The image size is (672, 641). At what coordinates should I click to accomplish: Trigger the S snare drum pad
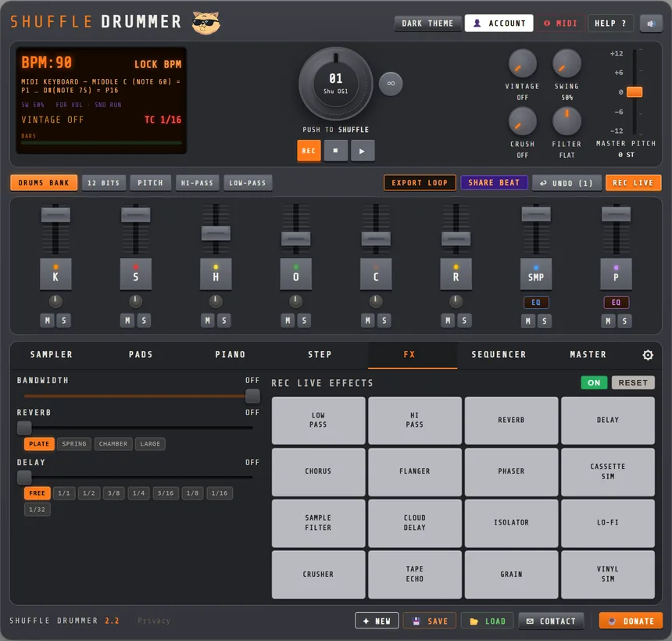pyautogui.click(x=135, y=274)
